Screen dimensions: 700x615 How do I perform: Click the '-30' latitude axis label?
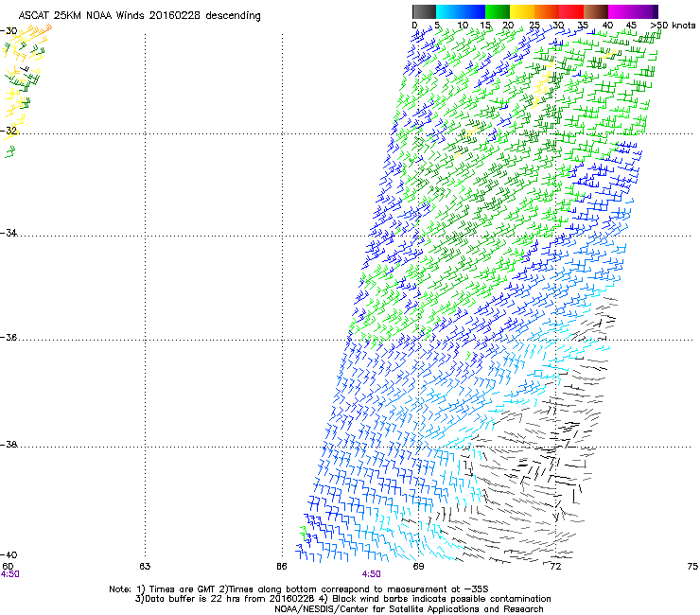click(x=9, y=31)
